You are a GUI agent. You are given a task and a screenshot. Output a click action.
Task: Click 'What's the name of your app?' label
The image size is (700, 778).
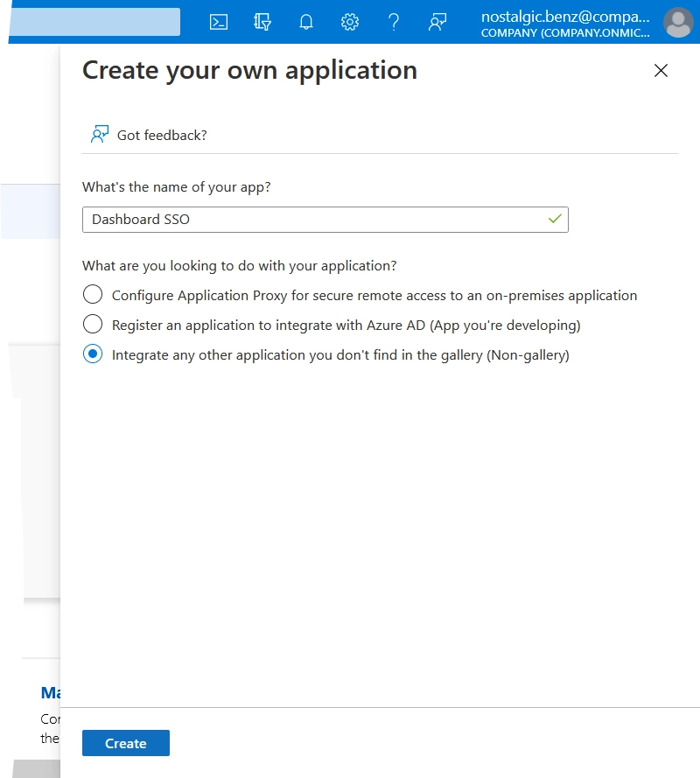click(x=176, y=187)
